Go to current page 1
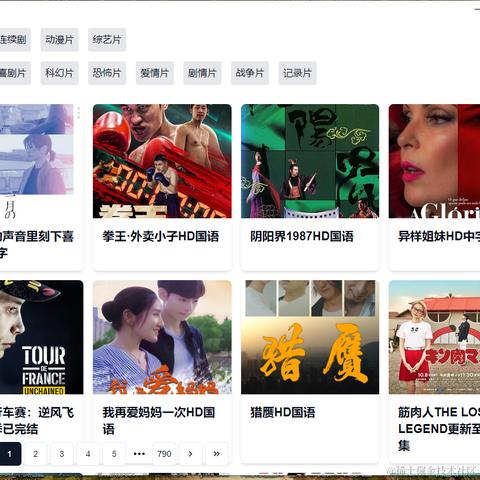Screen dimensions: 480x480 [x=10, y=454]
